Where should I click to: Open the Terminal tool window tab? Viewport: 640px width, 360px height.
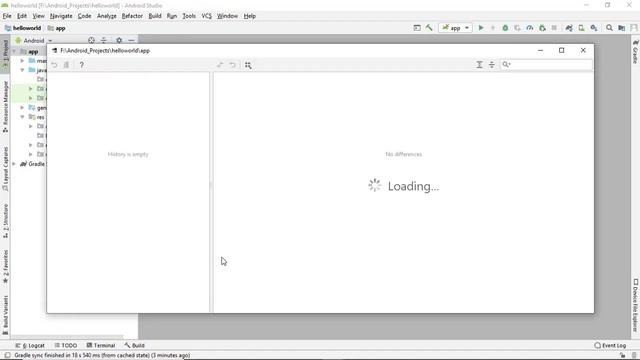click(x=101, y=345)
